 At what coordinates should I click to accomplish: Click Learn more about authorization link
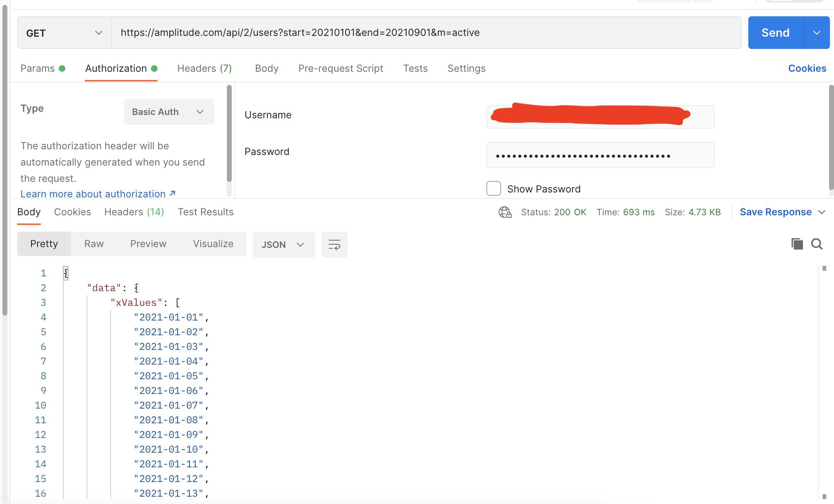(x=93, y=194)
